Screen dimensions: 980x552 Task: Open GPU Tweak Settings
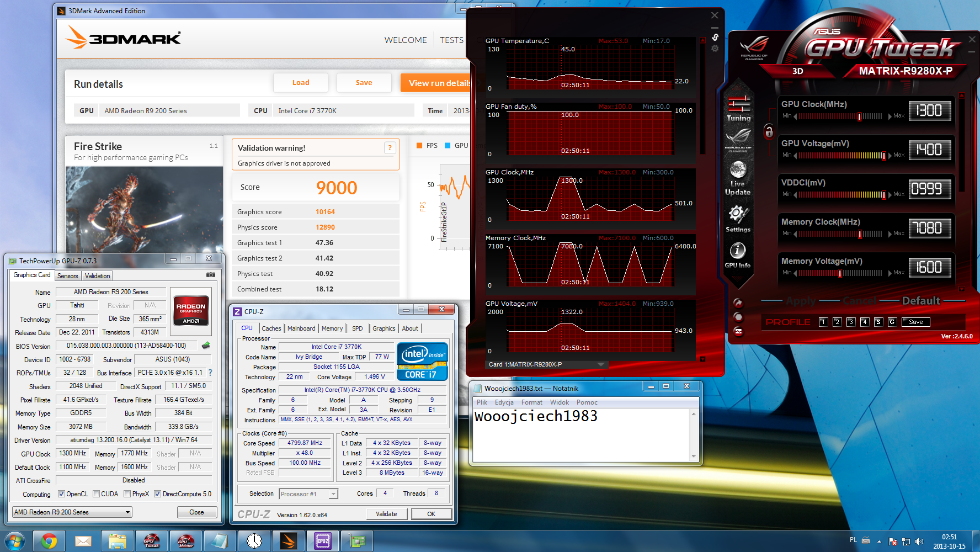738,215
